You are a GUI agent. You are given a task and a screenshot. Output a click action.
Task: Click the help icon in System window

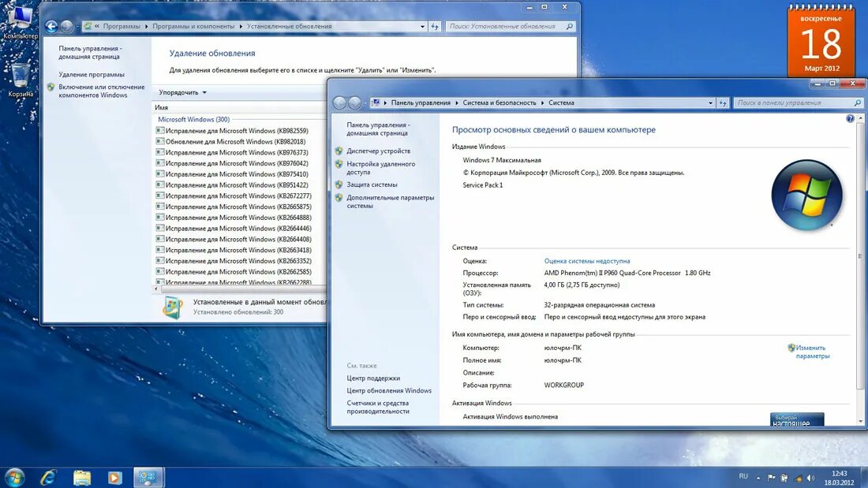point(850,118)
